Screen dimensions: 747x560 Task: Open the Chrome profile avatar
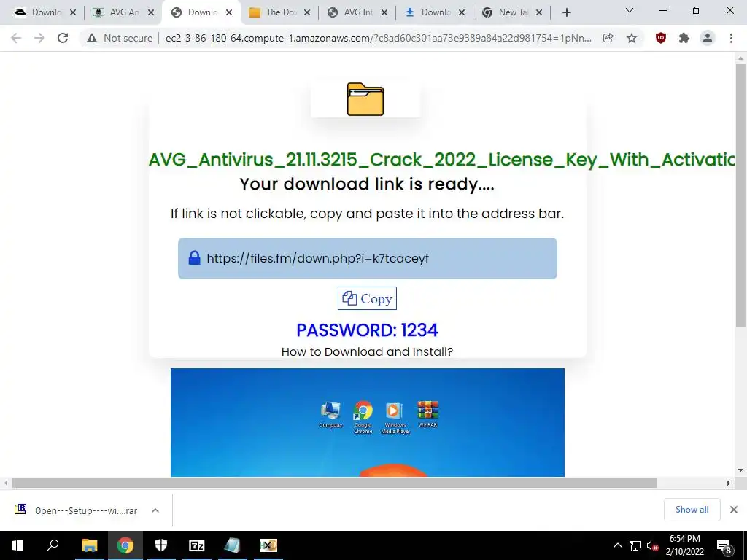pos(708,38)
